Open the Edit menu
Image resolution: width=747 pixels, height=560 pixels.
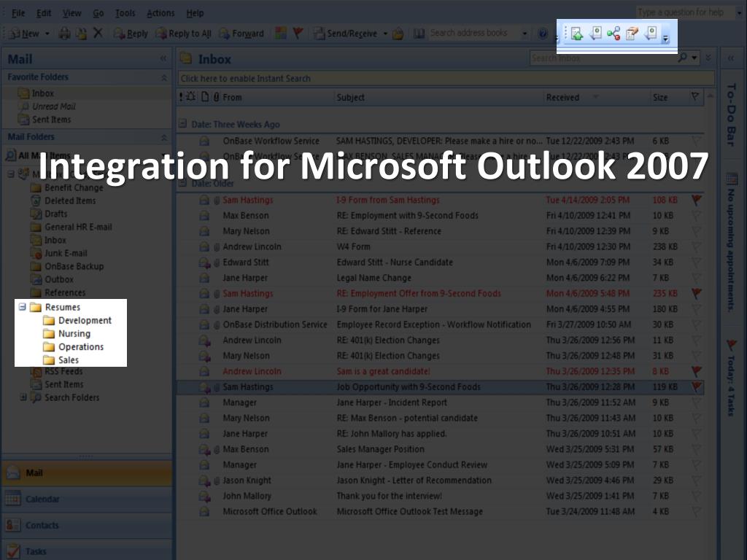click(44, 13)
